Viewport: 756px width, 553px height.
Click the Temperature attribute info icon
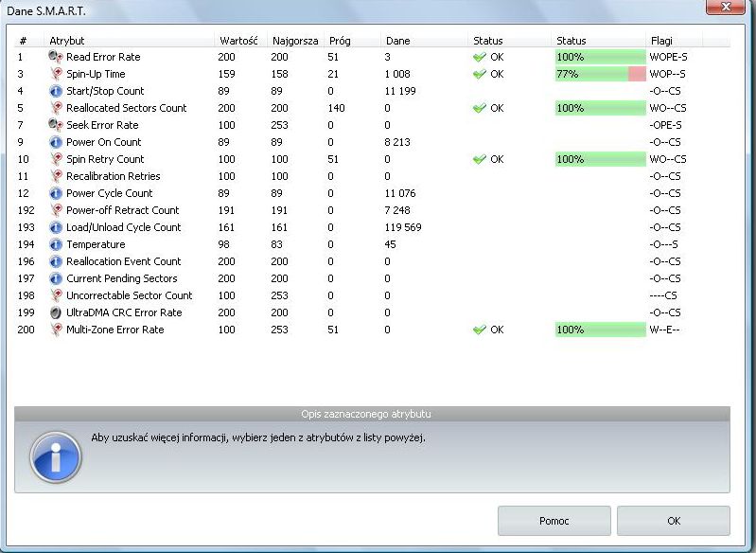(55, 244)
